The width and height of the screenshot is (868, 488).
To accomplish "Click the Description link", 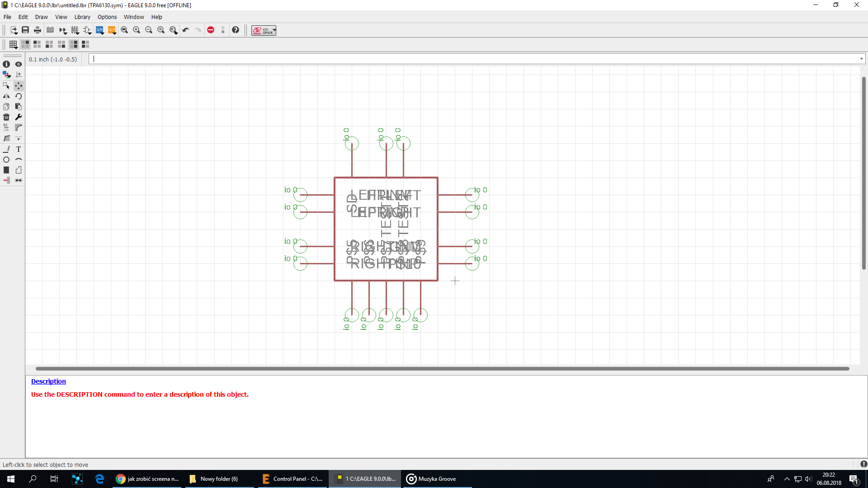I will [x=48, y=381].
